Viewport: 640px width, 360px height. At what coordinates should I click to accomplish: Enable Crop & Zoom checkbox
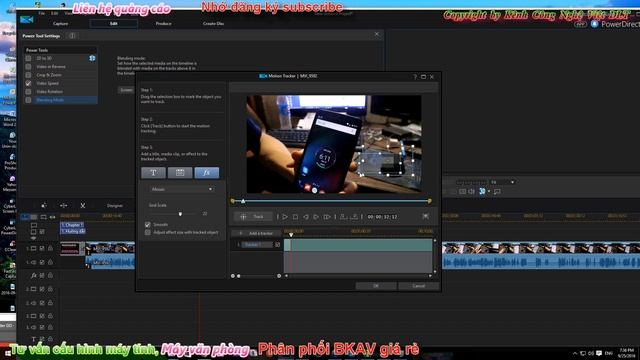click(28, 75)
